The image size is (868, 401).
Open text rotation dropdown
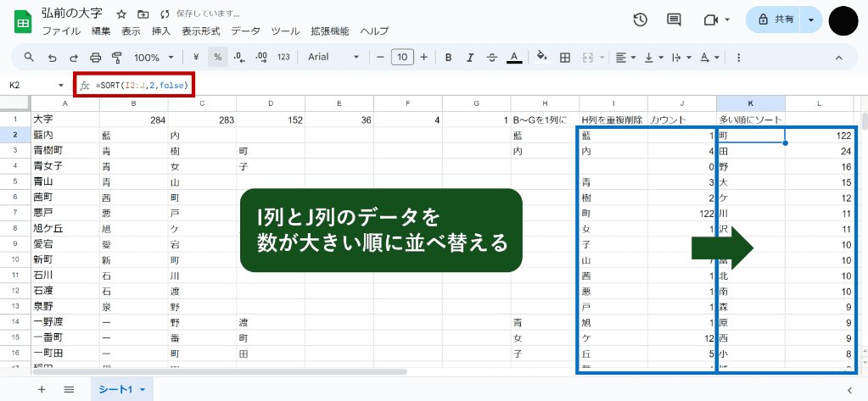(x=709, y=57)
